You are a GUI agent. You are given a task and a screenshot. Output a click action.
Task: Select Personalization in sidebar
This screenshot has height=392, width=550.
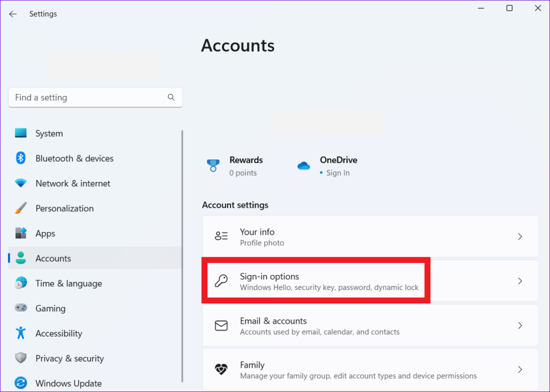click(95, 208)
